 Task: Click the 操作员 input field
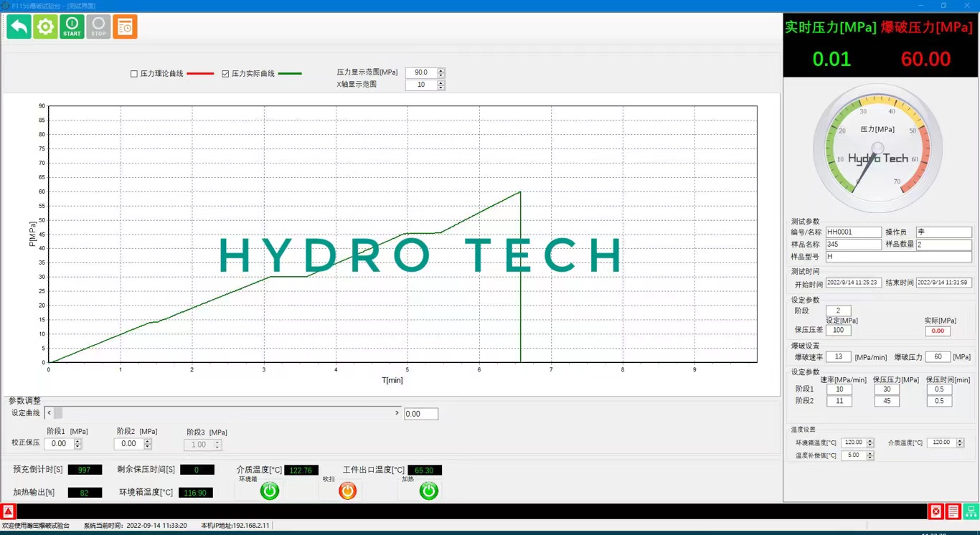coord(944,232)
